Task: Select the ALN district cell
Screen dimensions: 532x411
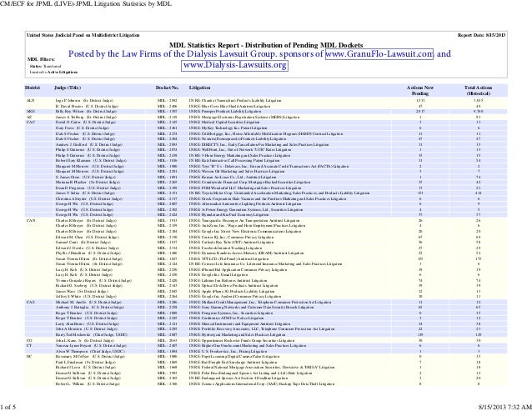Action: tap(30, 100)
